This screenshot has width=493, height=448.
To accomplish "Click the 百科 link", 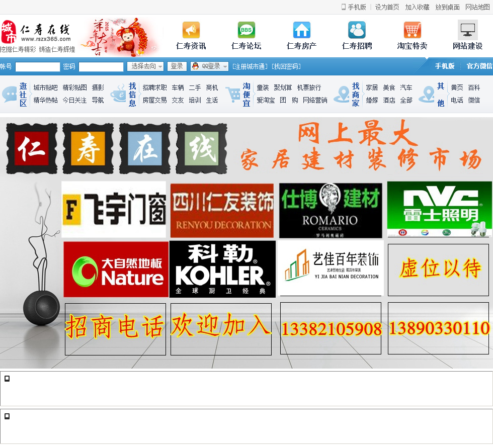I will point(474,87).
